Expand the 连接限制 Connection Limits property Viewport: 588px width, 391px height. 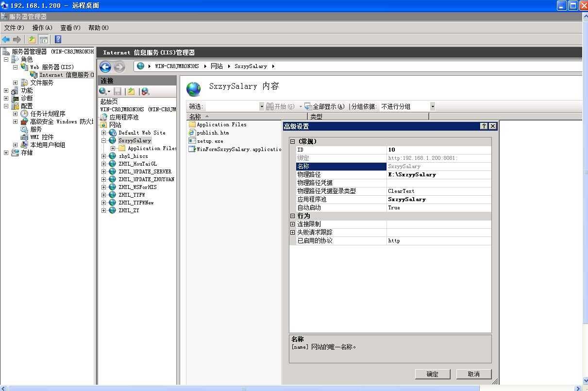293,224
